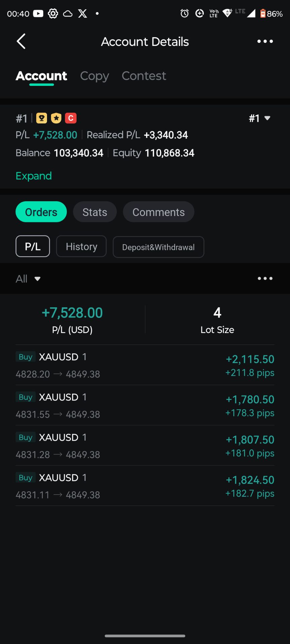Tap the YouTube status bar icon
The width and height of the screenshot is (290, 644).
click(38, 13)
